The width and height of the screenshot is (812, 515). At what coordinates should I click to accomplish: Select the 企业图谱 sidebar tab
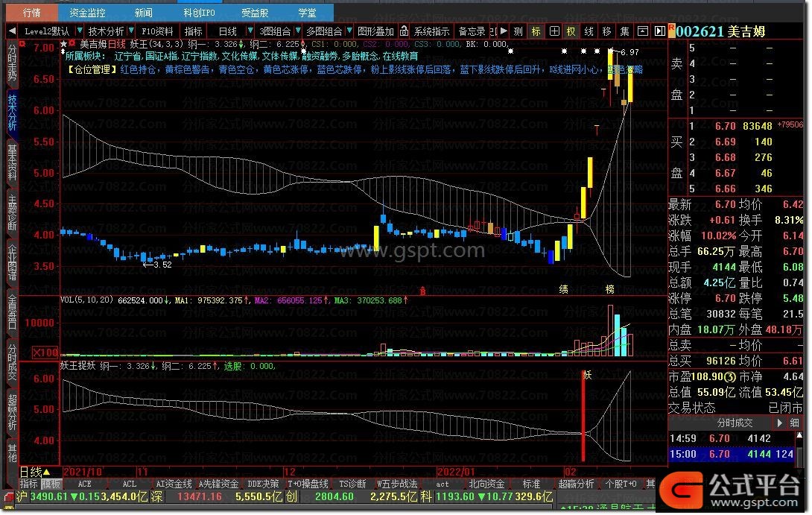pos(12,262)
